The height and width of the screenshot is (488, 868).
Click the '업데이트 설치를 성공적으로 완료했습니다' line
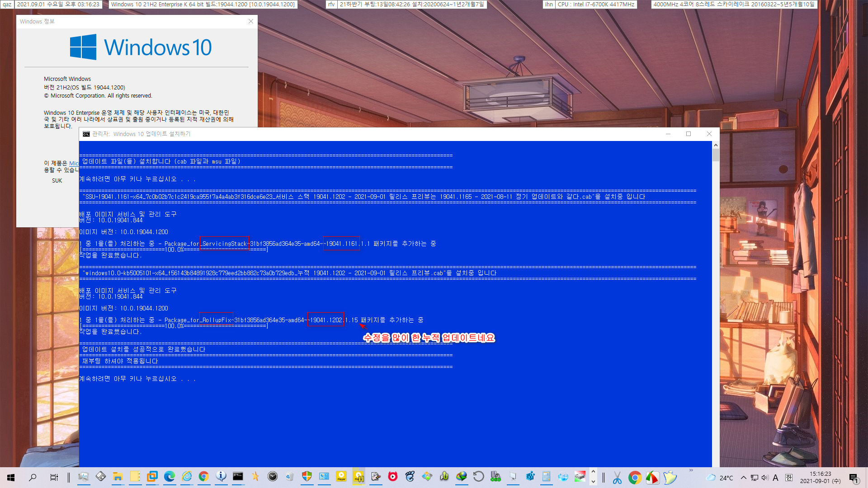[x=144, y=349]
